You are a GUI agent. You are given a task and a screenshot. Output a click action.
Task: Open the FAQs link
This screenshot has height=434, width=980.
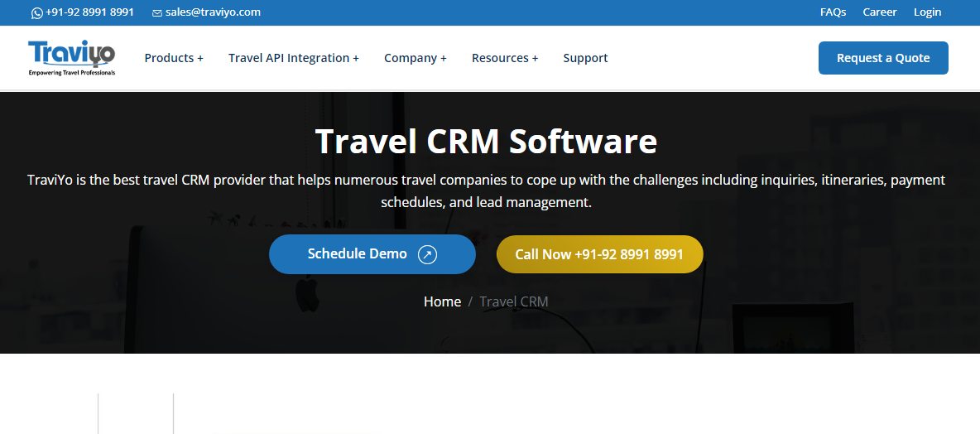pyautogui.click(x=833, y=12)
